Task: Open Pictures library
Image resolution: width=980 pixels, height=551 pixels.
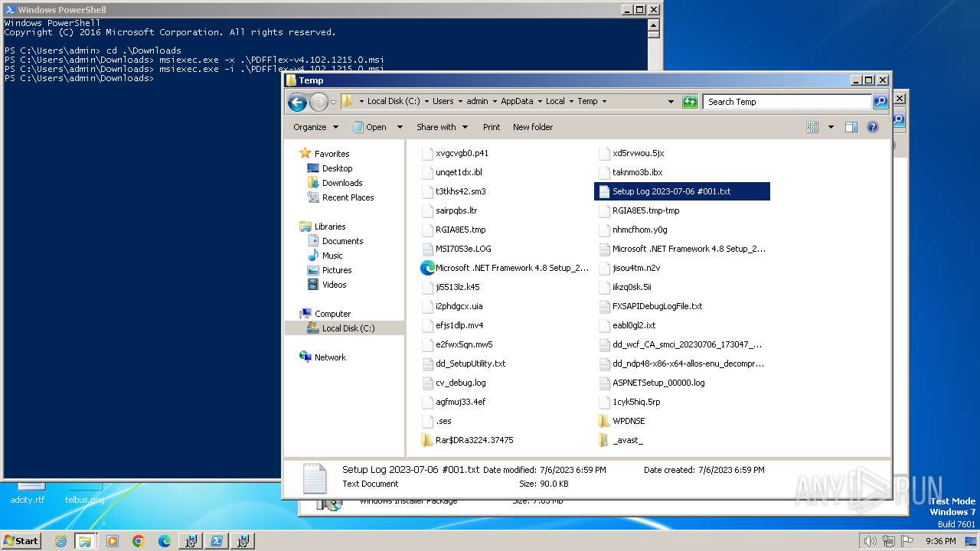Action: (337, 270)
